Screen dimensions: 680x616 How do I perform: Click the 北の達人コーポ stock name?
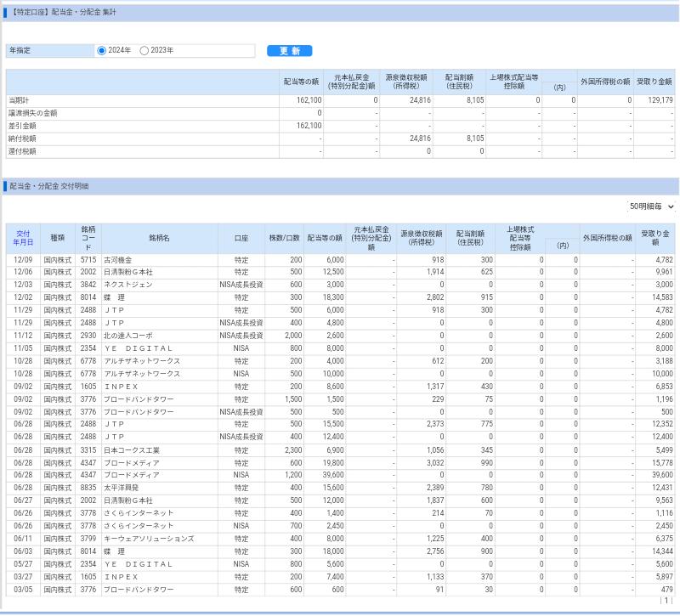click(128, 336)
